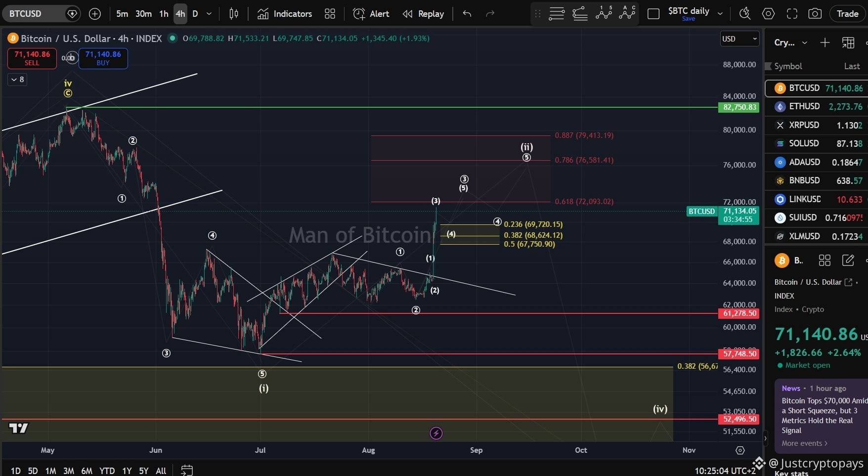The image size is (868, 476).
Task: Click the 61,278.50 red price label
Action: [739, 313]
